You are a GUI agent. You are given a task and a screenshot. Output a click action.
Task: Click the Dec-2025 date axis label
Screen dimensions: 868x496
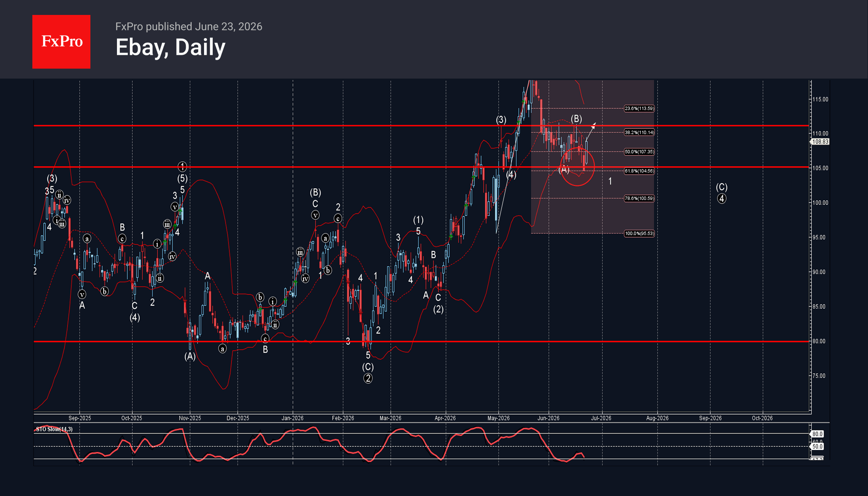tap(238, 418)
